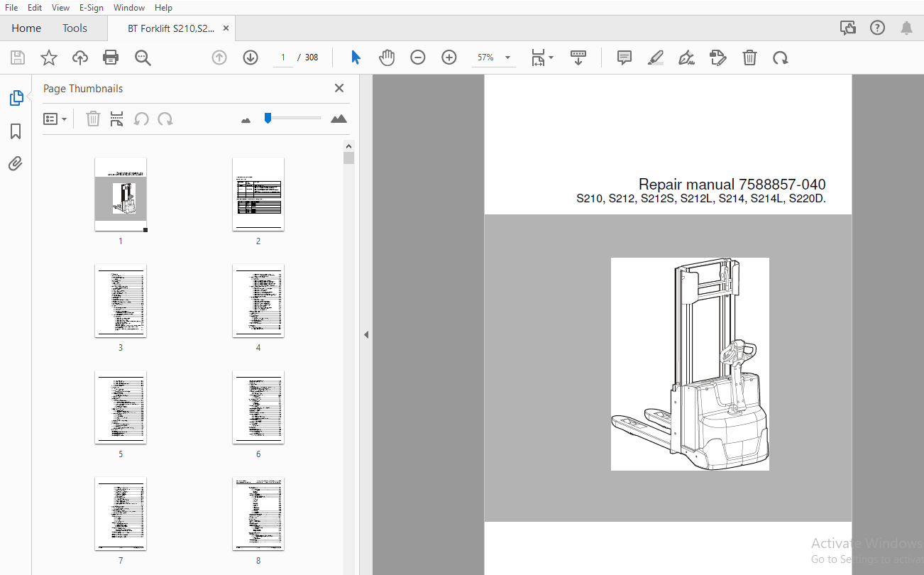
Task: Open the Help menu
Action: 163,7
